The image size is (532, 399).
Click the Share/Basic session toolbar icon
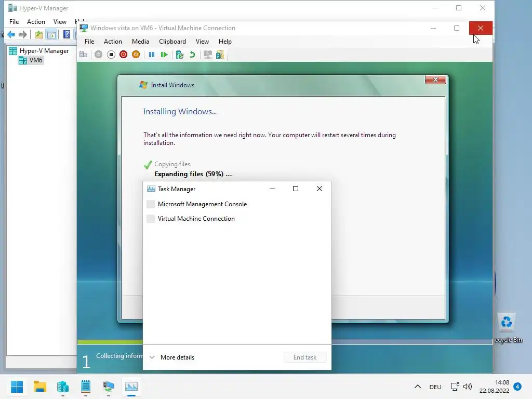pyautogui.click(x=220, y=55)
